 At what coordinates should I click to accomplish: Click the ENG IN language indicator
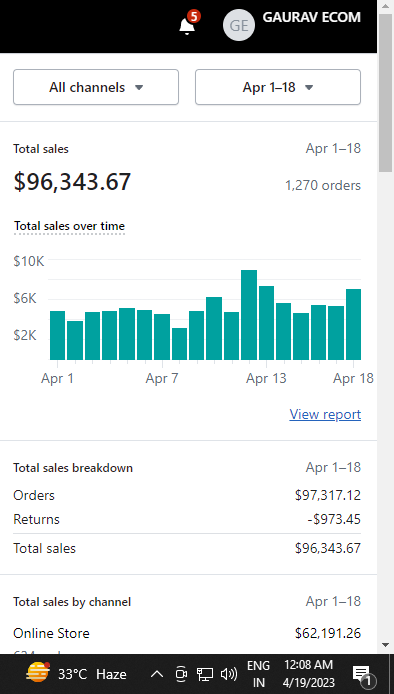point(259,674)
